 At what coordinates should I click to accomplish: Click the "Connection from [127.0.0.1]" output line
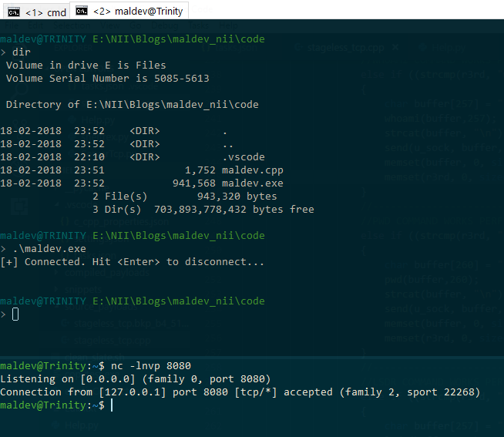click(239, 392)
